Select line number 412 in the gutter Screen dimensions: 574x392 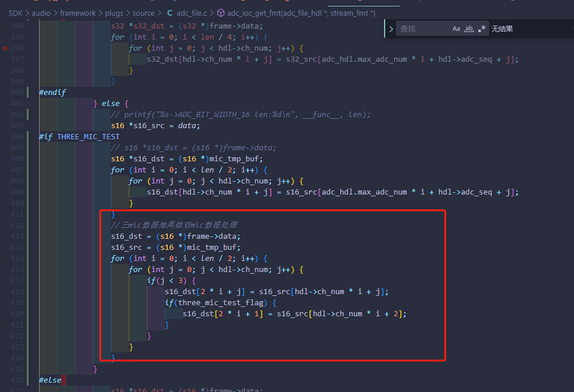(17, 225)
